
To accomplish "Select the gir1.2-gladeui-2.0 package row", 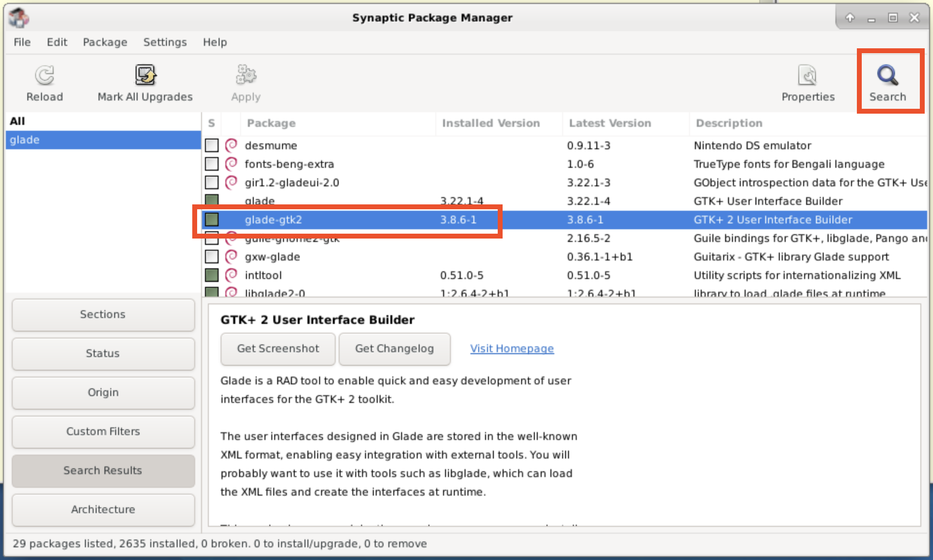I will point(565,182).
